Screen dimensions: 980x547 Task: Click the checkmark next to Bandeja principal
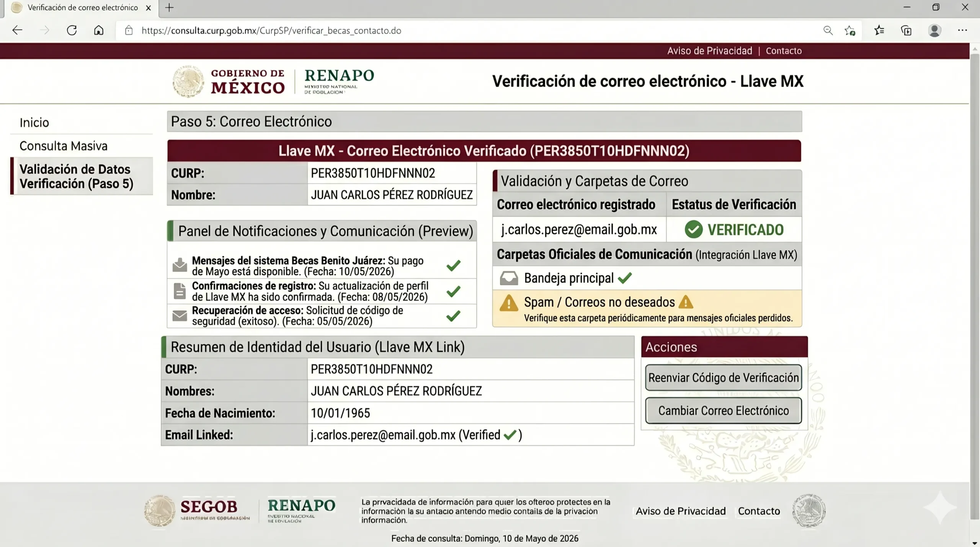tap(625, 278)
